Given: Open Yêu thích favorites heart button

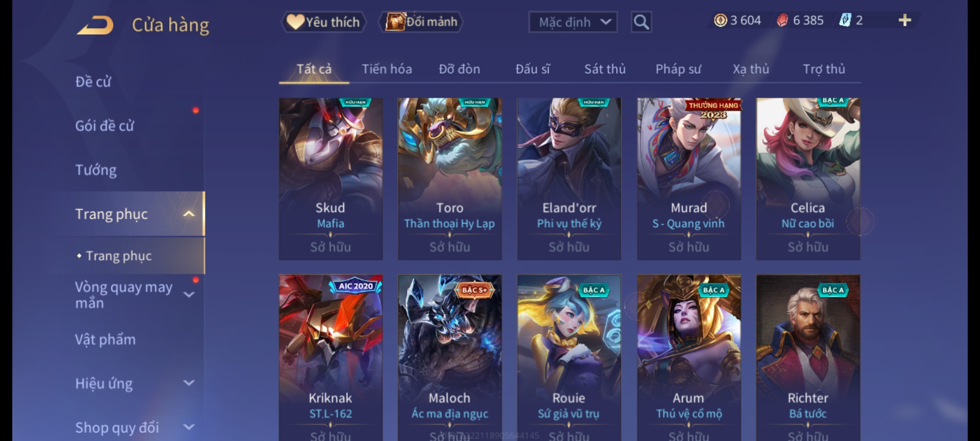Looking at the screenshot, I should tap(323, 22).
